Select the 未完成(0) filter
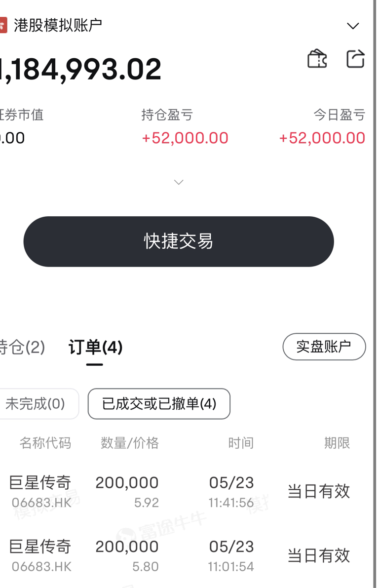Image resolution: width=379 pixels, height=588 pixels. pos(38,403)
